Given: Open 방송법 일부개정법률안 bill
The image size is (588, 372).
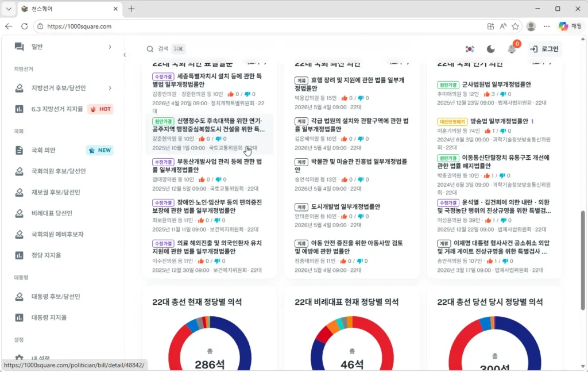Looking at the screenshot, I should pyautogui.click(x=499, y=121).
